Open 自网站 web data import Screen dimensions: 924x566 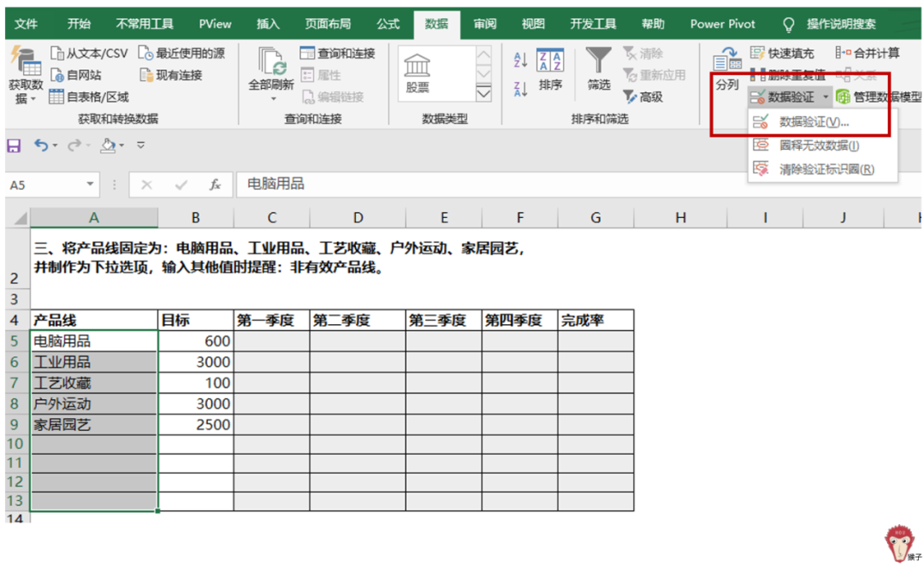point(76,74)
